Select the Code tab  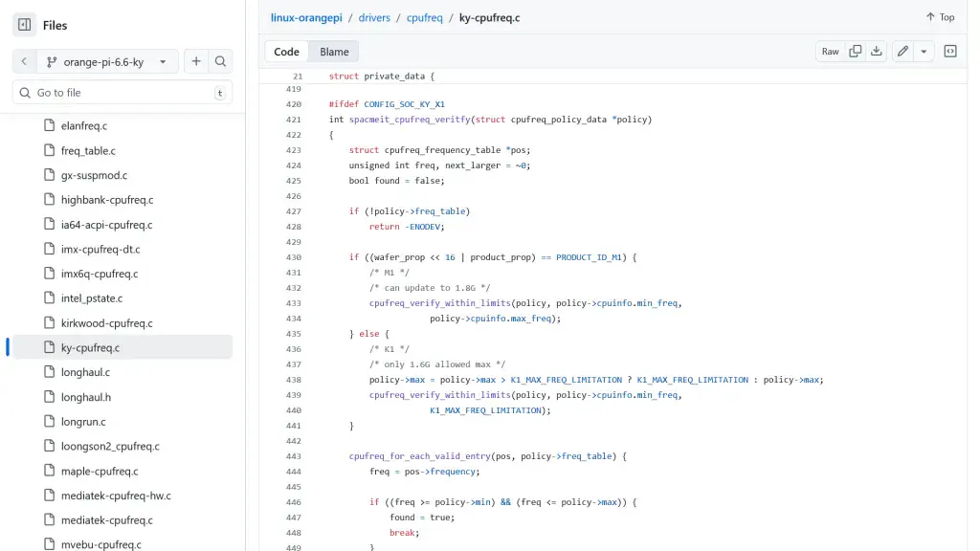286,51
